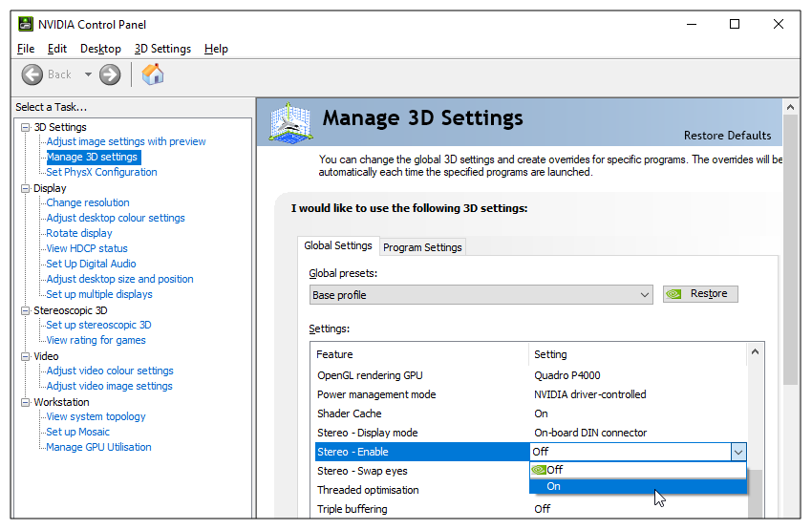Switch to Program Settings tab
This screenshot has height=530, width=812.
(x=422, y=247)
